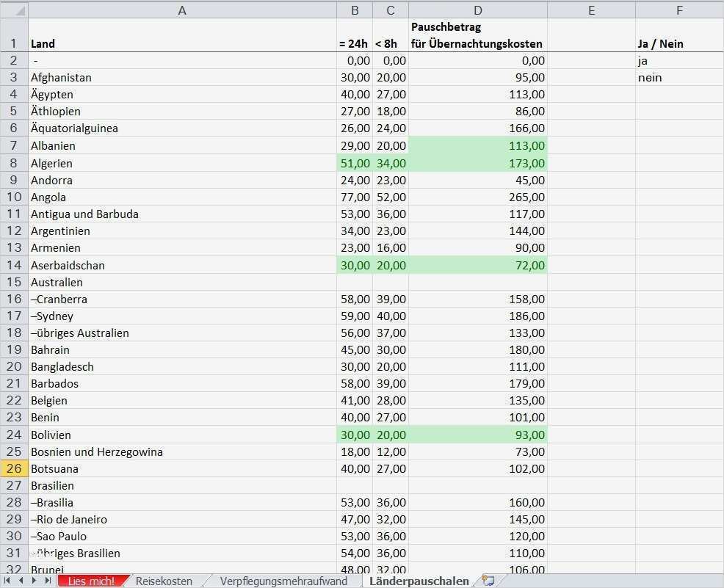Viewport: 724px width, 588px height.
Task: Select the Bolivien cell
Action: 182,435
